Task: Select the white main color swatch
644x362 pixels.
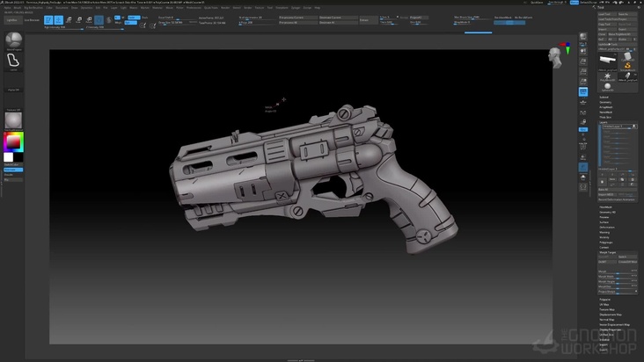Action: (9, 157)
